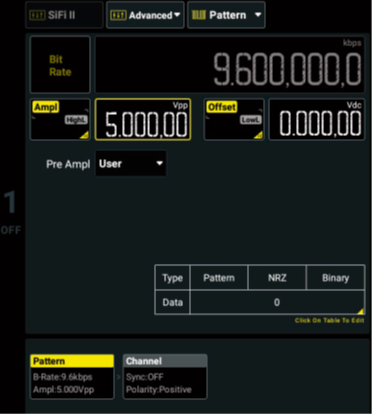Click the SiFi II waveform icon

(37, 15)
